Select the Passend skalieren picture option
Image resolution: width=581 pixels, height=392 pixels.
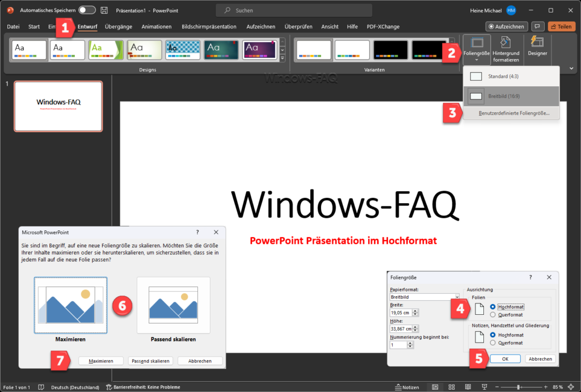click(x=174, y=305)
